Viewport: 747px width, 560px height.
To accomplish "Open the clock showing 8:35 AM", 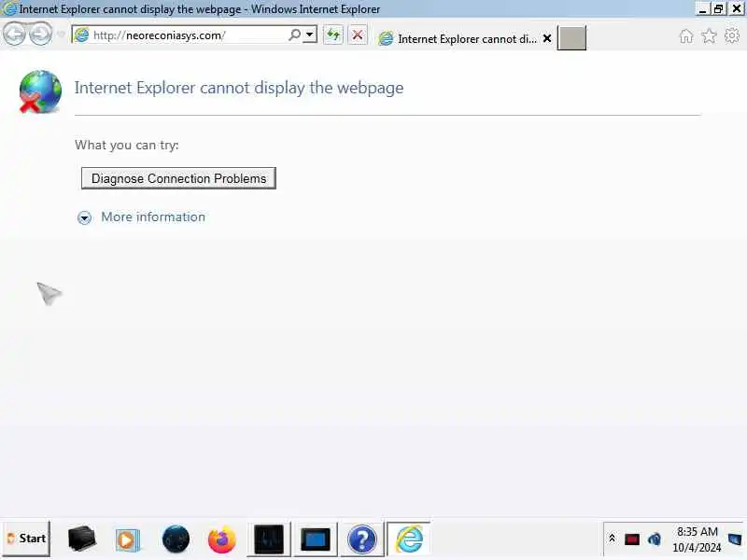I will point(697,539).
